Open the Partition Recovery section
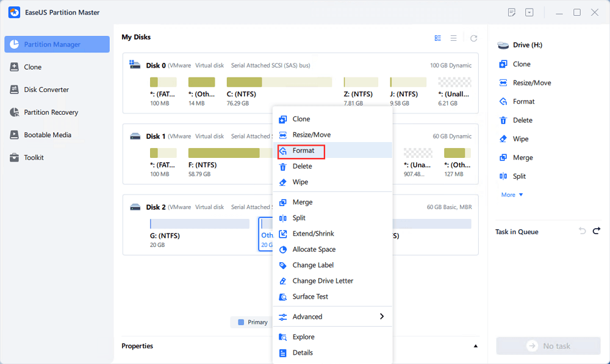Screen dimensions: 610x364 click(14, 112)
